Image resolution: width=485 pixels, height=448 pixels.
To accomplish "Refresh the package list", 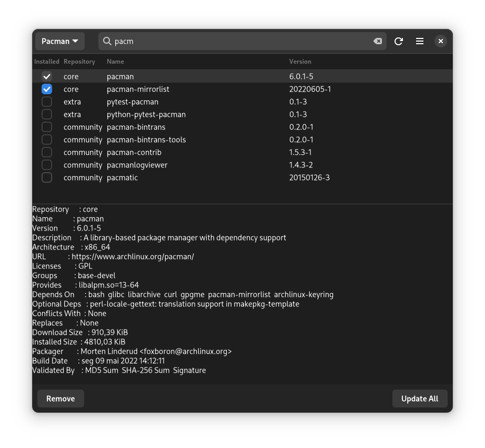I will pyautogui.click(x=399, y=41).
